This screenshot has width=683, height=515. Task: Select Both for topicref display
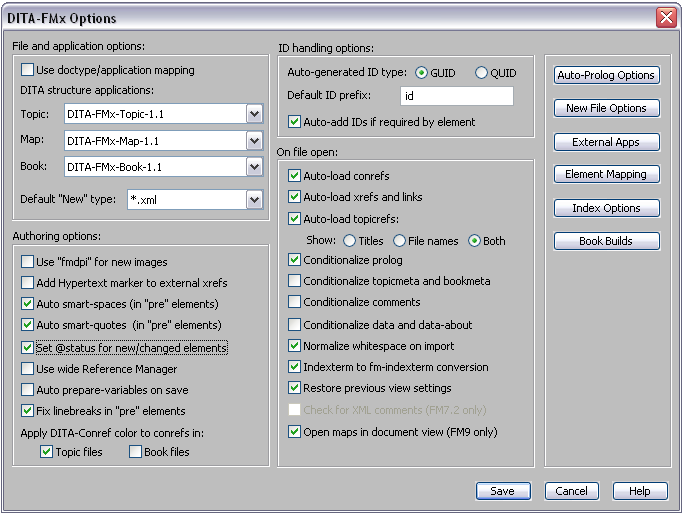(474, 241)
